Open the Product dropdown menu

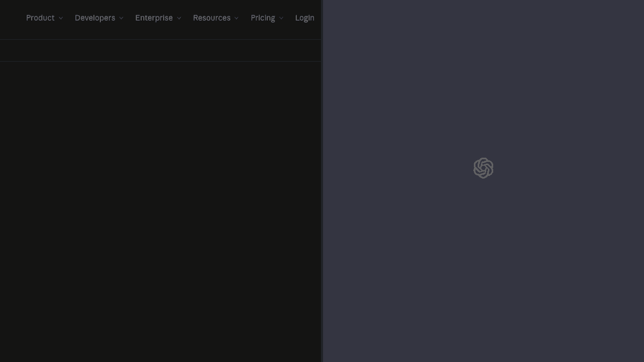(x=45, y=18)
